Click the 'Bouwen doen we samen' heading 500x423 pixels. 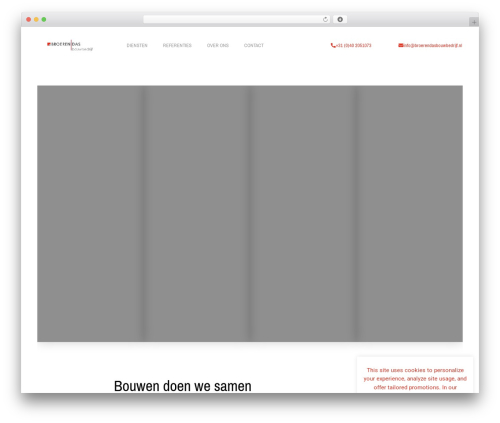click(x=183, y=386)
